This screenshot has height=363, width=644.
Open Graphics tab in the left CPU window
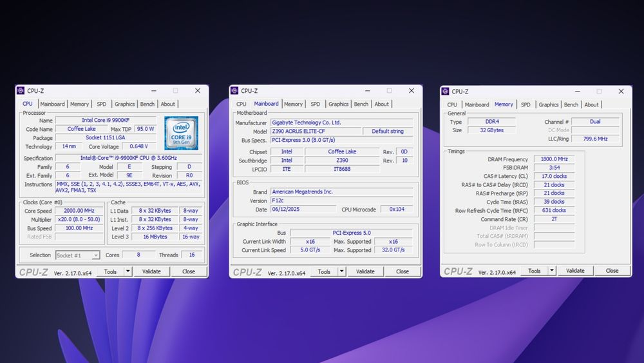tap(124, 104)
